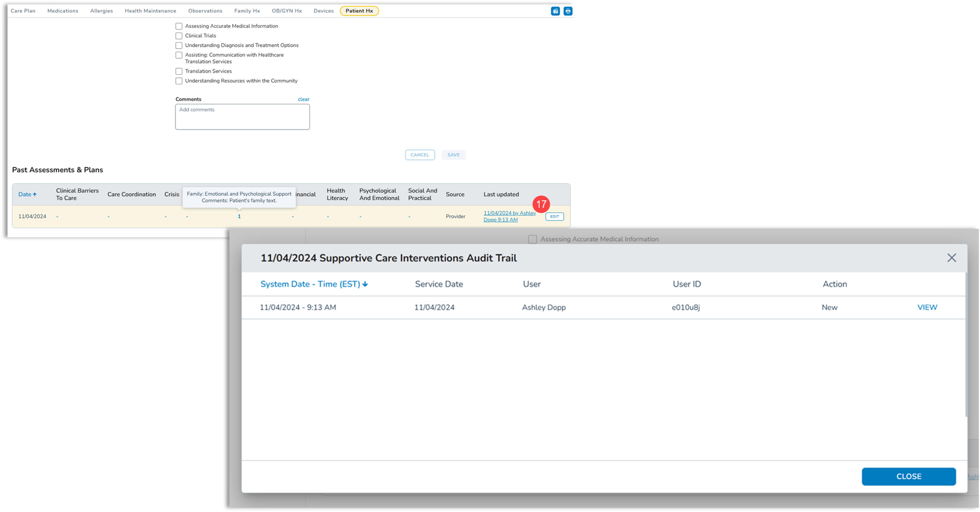Click the print icon button
The image size is (980, 512).
coord(568,11)
